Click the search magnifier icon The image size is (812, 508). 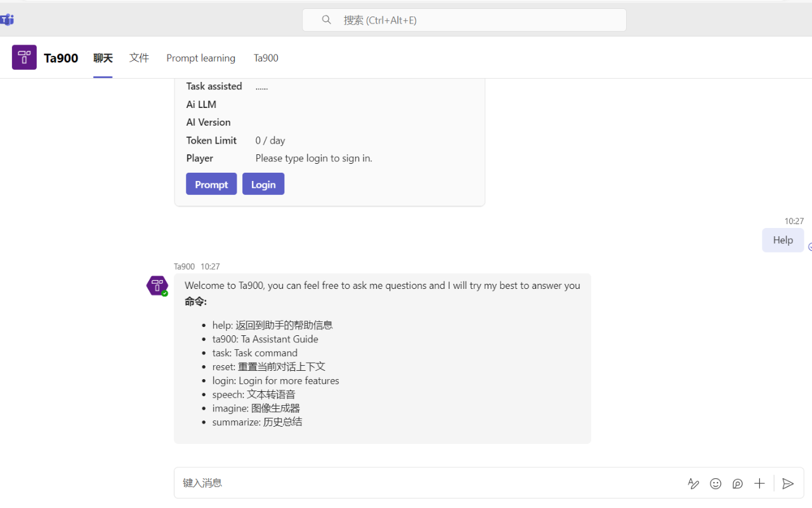[327, 20]
